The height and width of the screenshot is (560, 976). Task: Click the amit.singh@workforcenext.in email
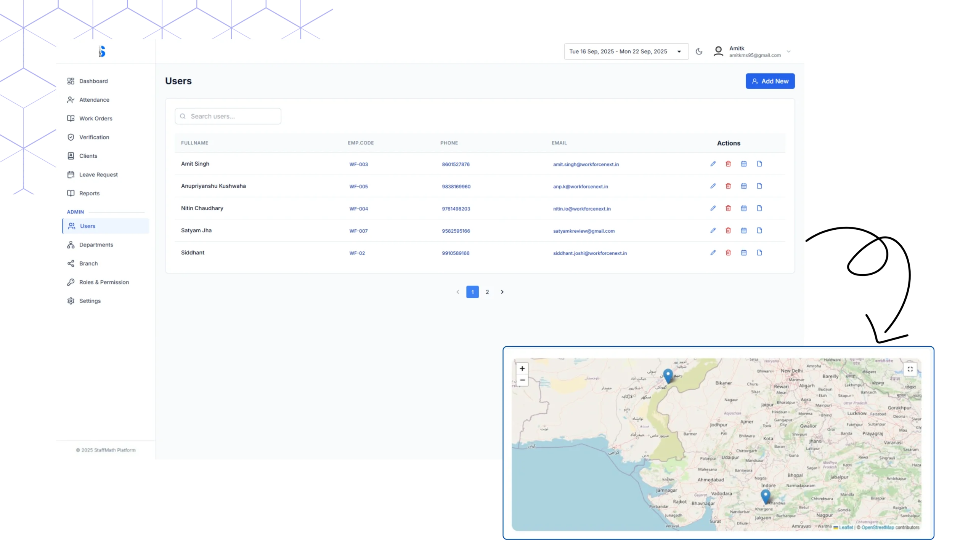coord(586,164)
